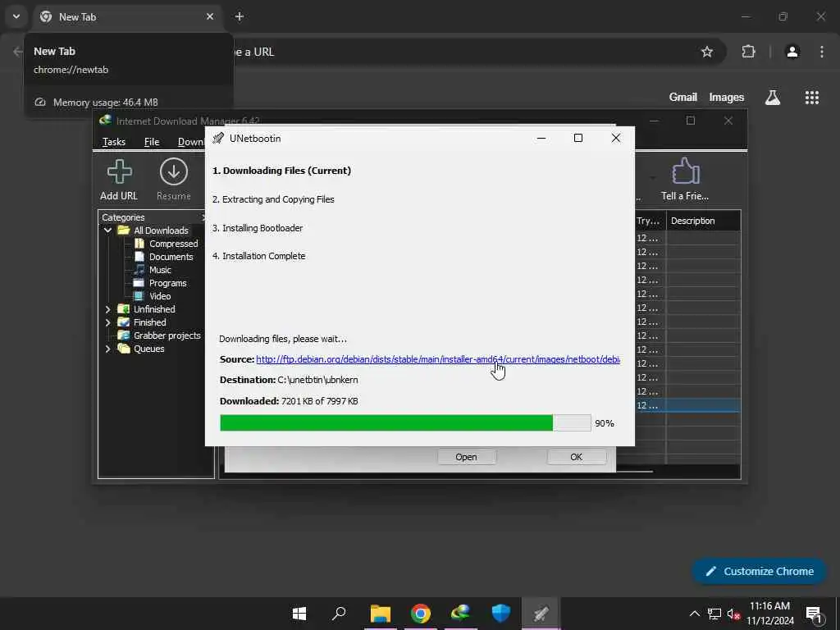The image size is (840, 630).
Task: Open the Tasks menu in IDM
Action: 113,142
